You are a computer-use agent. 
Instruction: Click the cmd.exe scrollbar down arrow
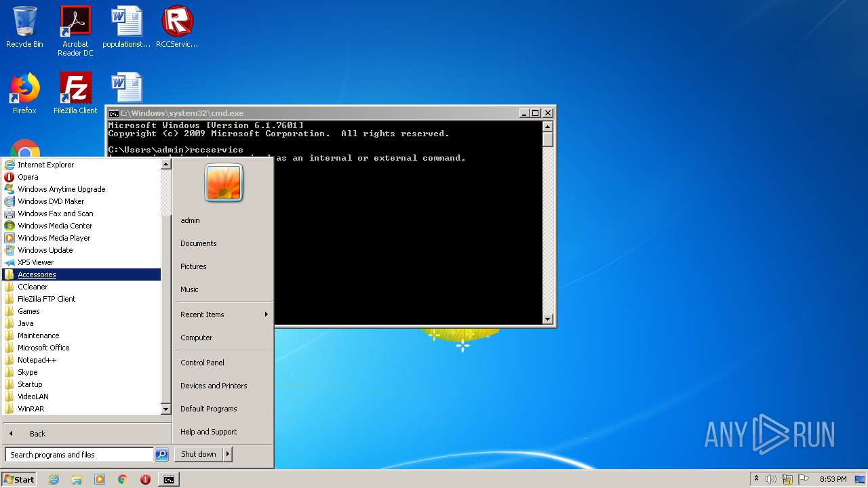pos(548,319)
